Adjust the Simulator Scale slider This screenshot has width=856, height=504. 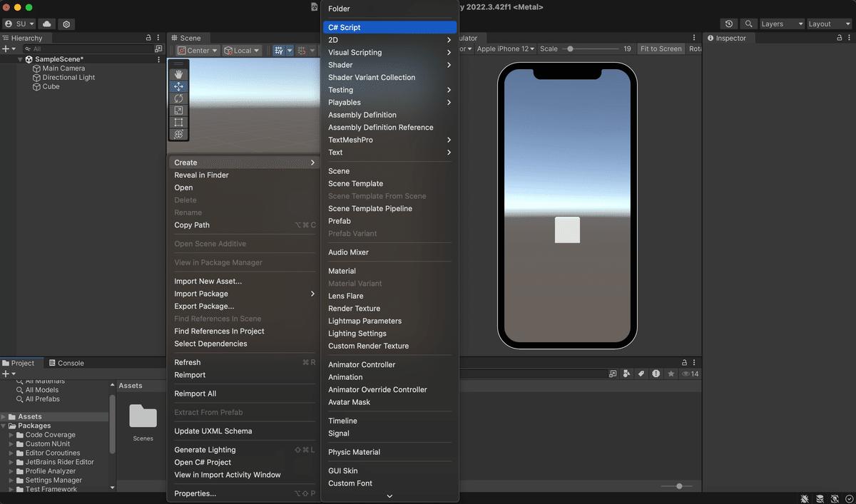[590, 49]
